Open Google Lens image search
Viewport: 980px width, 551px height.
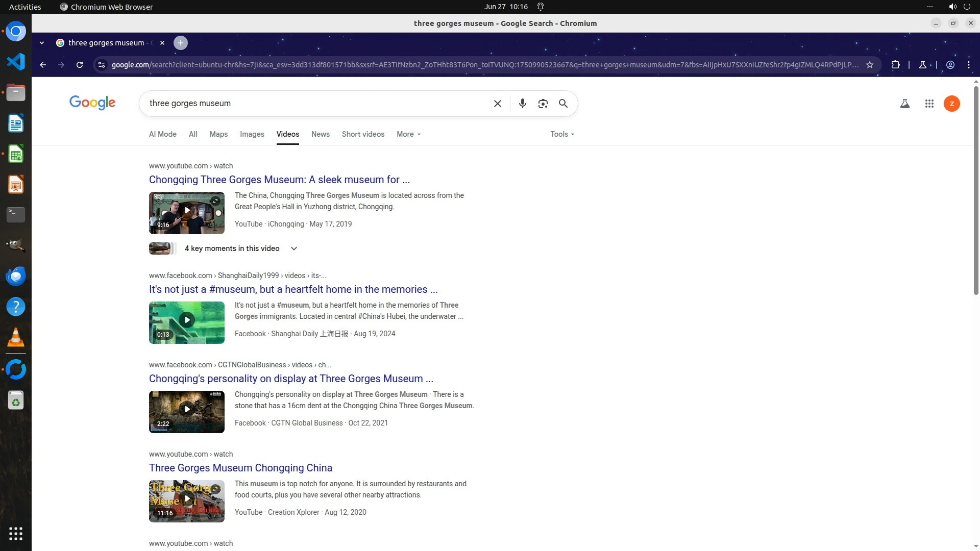(543, 104)
